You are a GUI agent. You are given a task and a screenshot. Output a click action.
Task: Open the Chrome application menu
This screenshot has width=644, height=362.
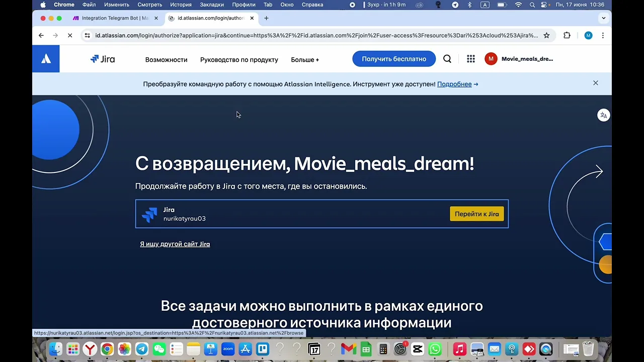[64, 5]
